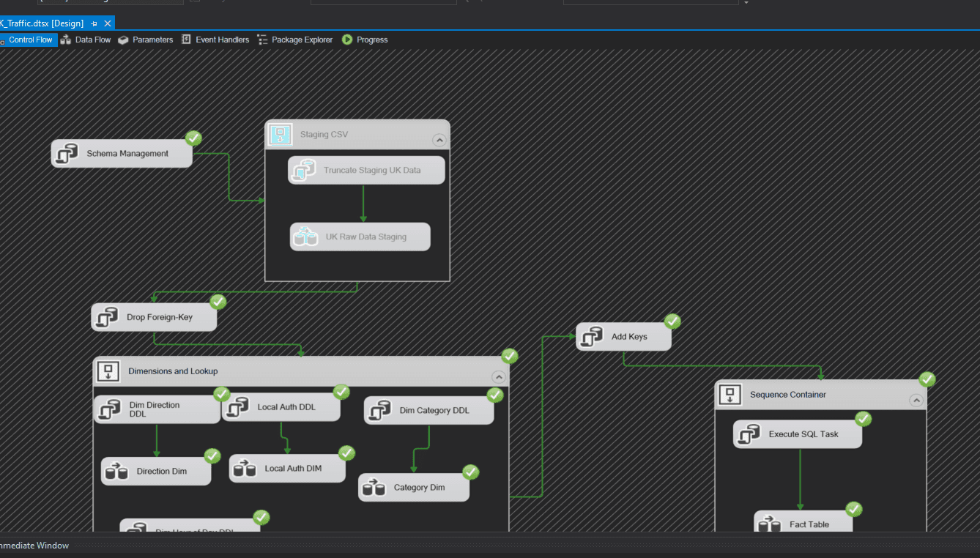Screen dimensions: 980x558
Task: Open the Parameters tab
Action: pos(145,40)
